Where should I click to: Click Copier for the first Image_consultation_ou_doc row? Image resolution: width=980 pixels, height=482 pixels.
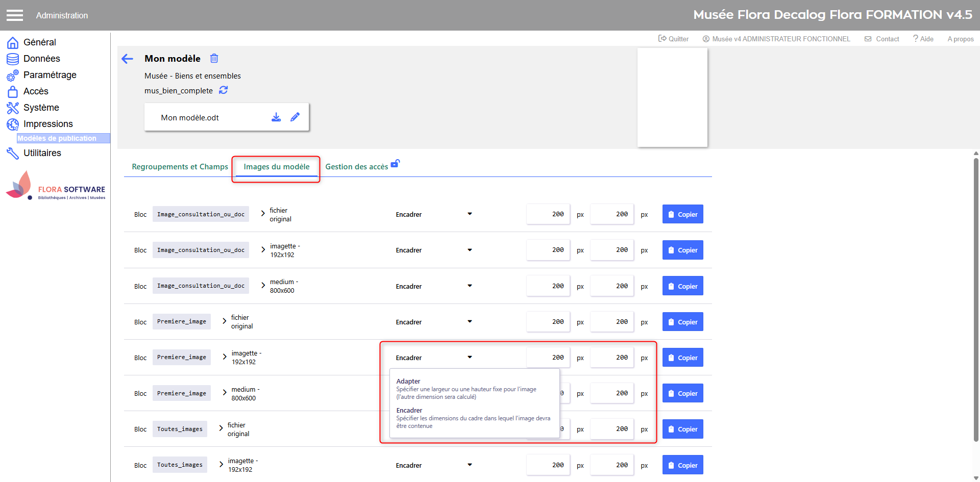coord(682,215)
